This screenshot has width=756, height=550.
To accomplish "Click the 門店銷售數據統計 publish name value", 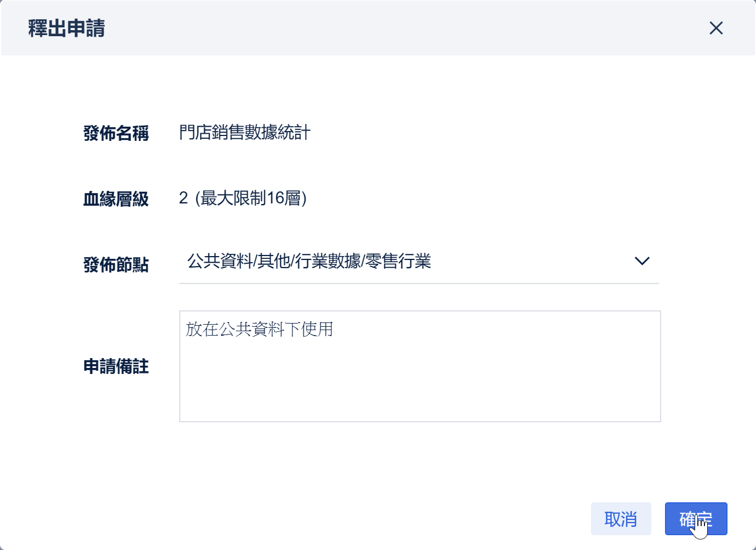I will point(245,132).
